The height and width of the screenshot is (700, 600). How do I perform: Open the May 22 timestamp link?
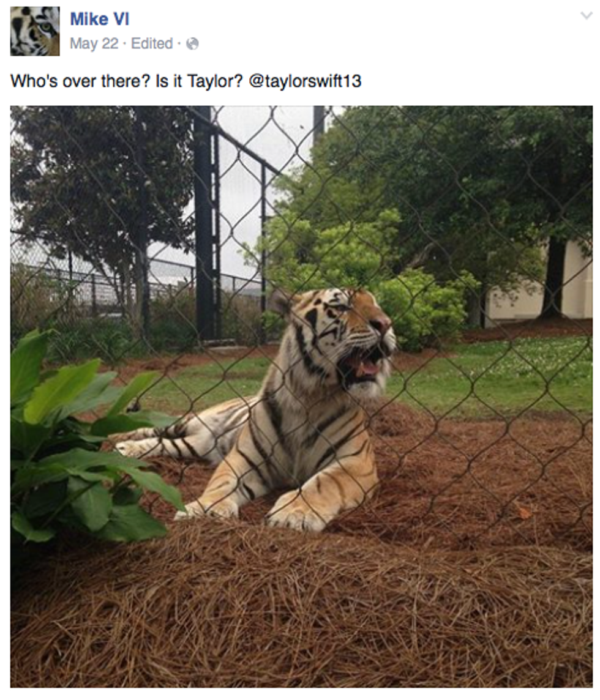click(x=94, y=44)
